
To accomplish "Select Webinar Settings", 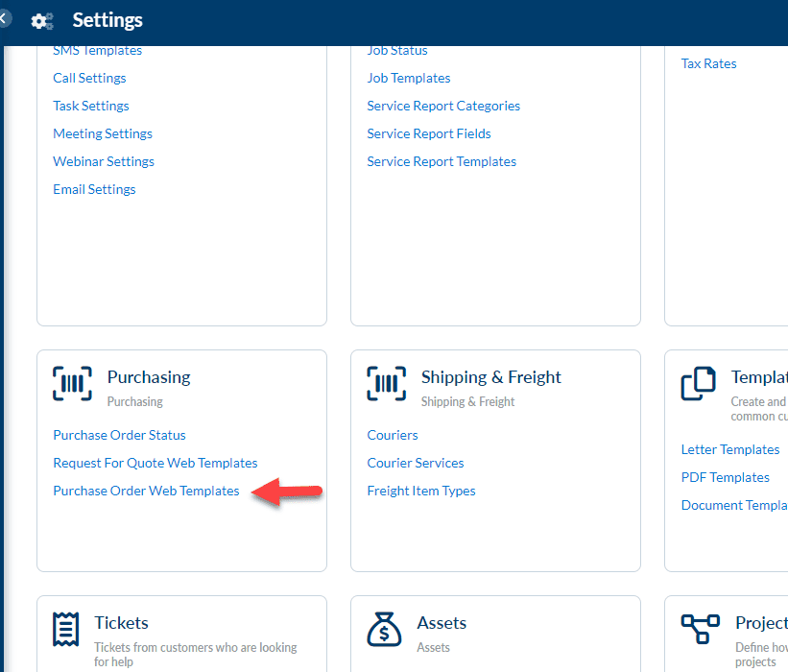I will [x=104, y=161].
